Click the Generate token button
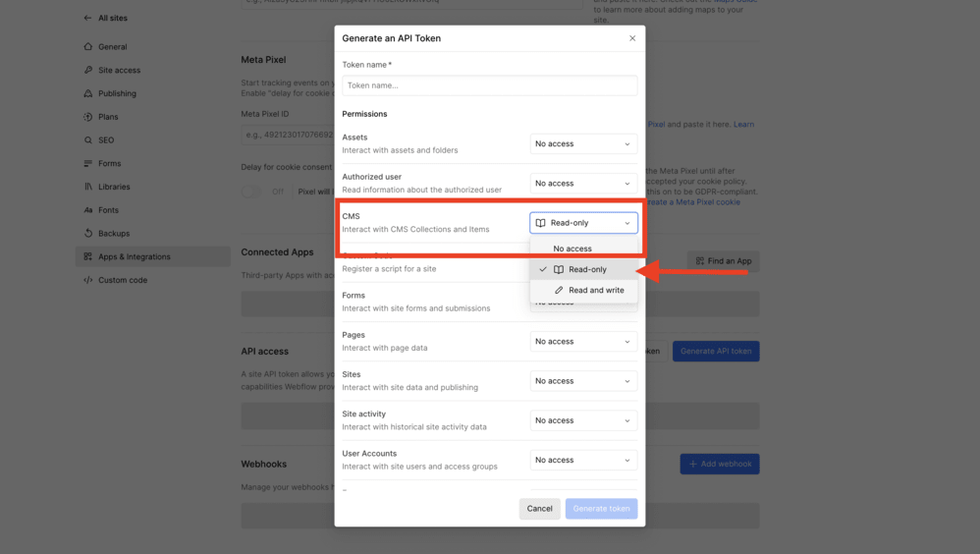 [601, 509]
